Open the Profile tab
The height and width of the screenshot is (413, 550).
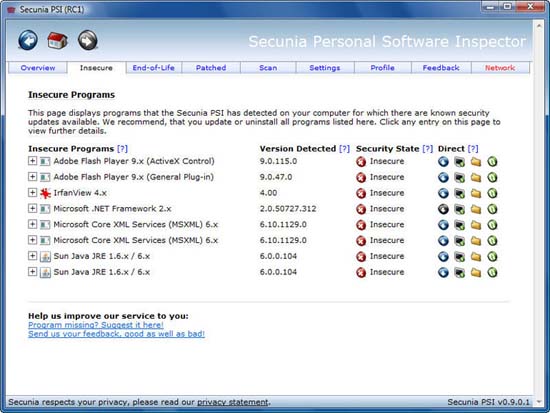382,68
